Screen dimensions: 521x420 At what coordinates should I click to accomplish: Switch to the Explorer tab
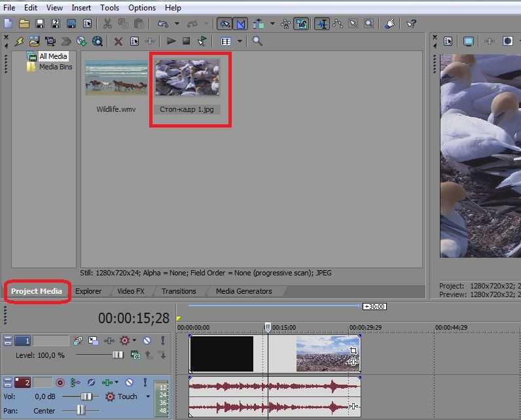tap(88, 291)
